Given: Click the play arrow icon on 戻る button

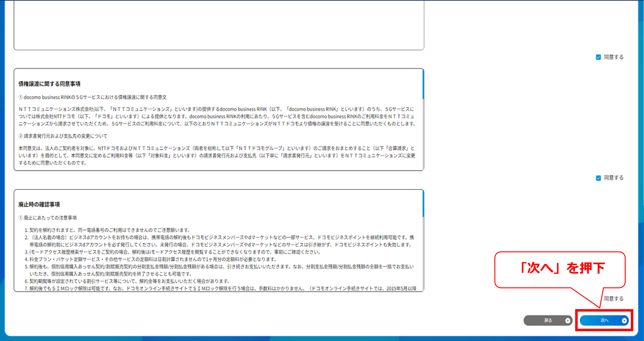Looking at the screenshot, I should 568,321.
